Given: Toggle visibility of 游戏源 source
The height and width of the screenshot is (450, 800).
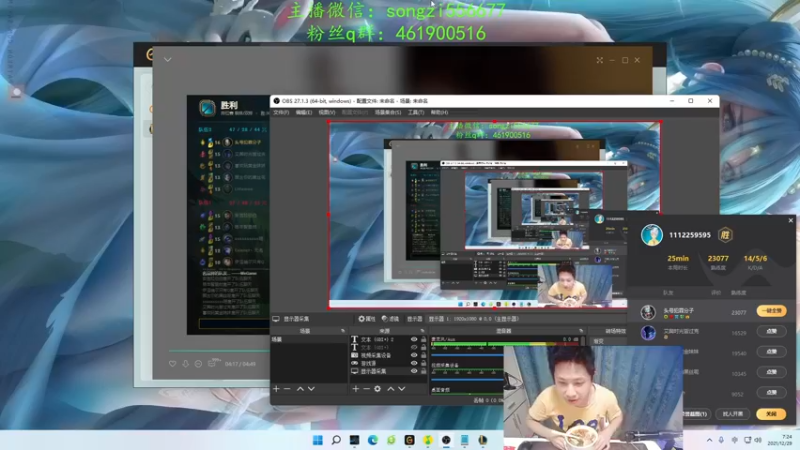Looking at the screenshot, I should click(414, 363).
